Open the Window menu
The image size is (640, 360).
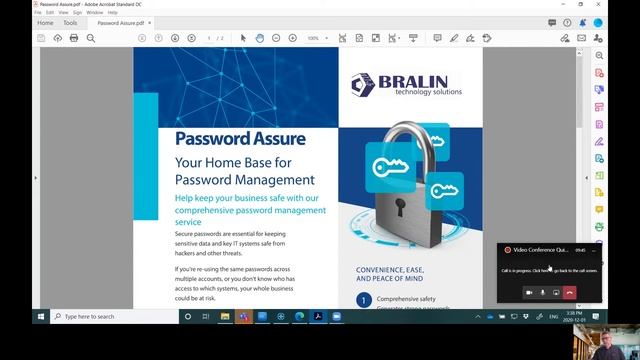(x=95, y=13)
